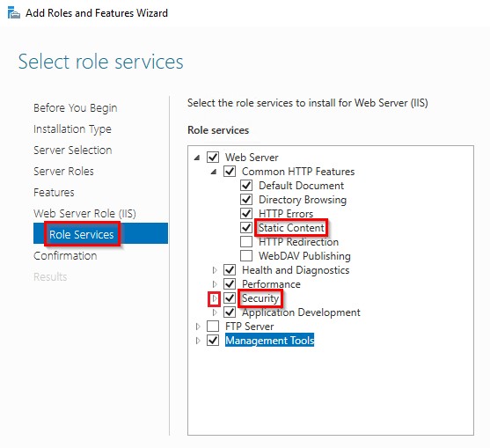Uncheck the HTTP Errors checkbox
This screenshot has width=490, height=448.
tap(246, 214)
